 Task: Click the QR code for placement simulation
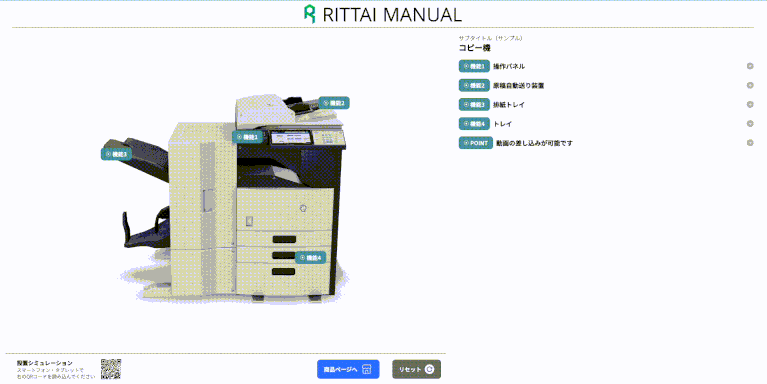(x=111, y=369)
